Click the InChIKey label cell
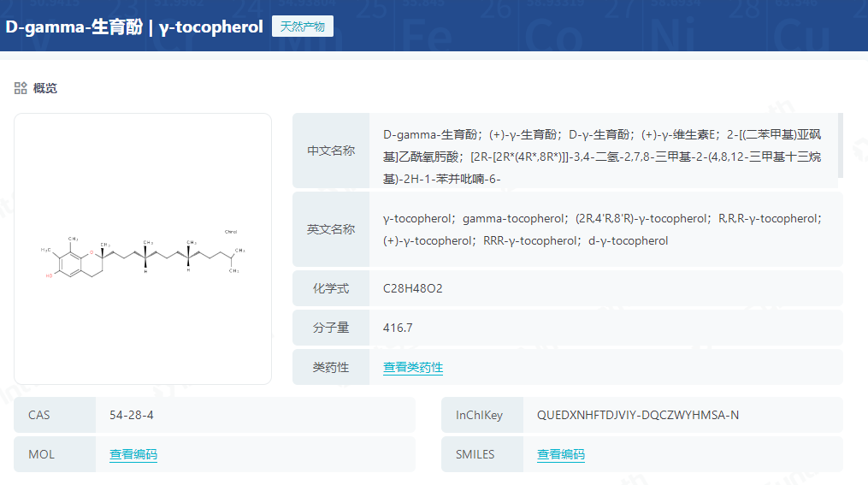The image size is (868, 485). click(482, 415)
